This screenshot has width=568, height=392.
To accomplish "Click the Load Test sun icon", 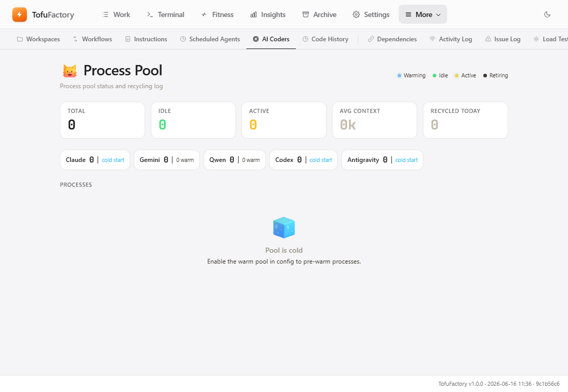I will (536, 39).
